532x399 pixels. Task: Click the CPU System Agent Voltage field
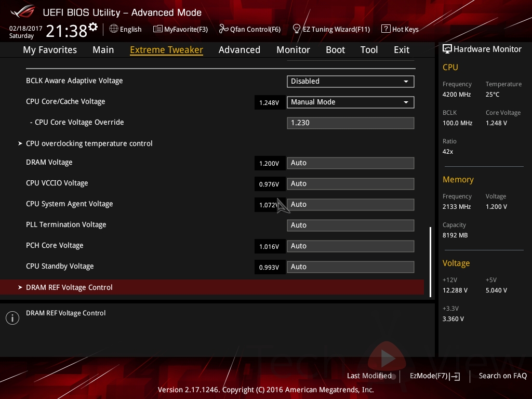[351, 205]
